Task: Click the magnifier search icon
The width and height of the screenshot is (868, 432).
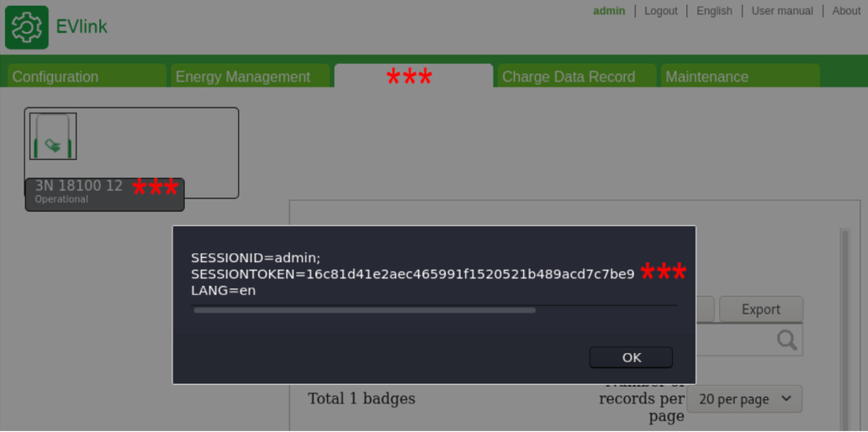Action: click(x=786, y=340)
